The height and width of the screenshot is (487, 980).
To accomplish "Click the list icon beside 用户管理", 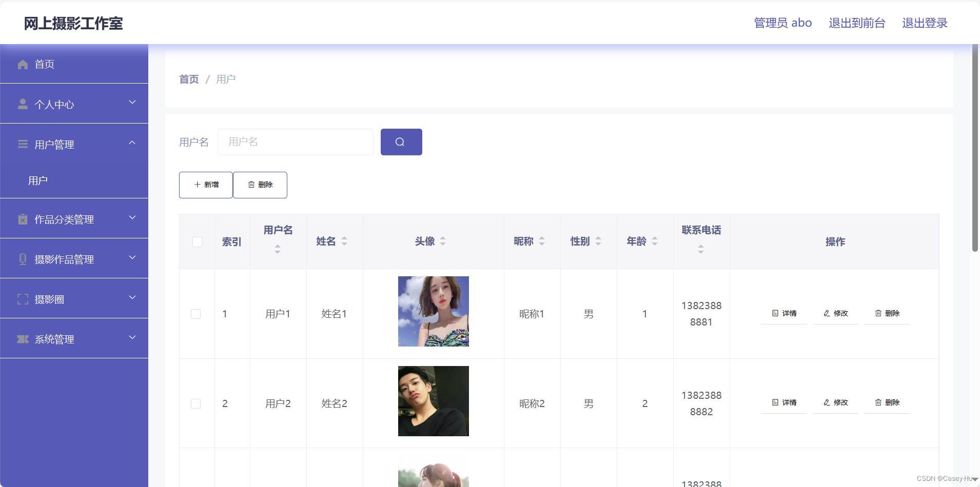I will tap(23, 144).
